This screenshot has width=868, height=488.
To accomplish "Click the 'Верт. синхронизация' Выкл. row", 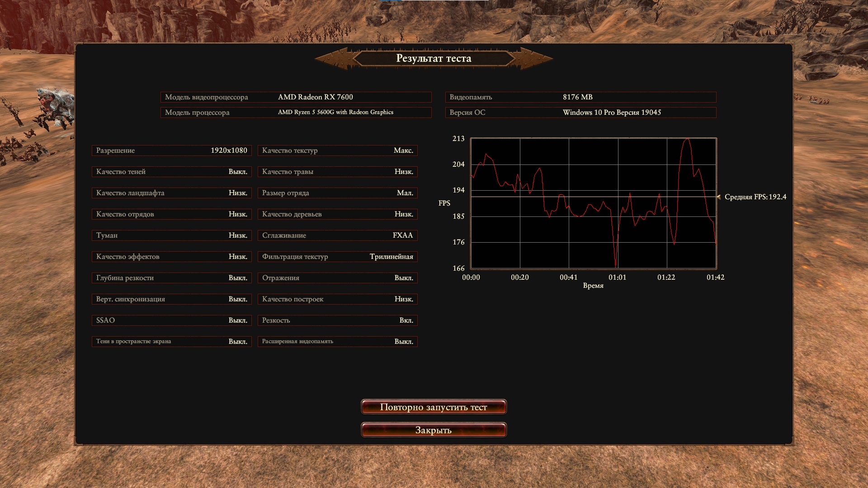I will coord(171,299).
